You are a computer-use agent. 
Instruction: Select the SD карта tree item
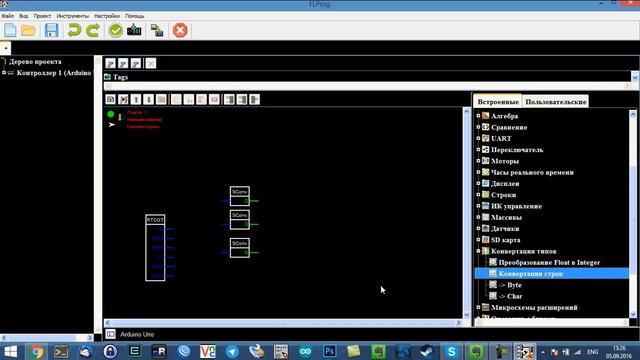coord(505,240)
